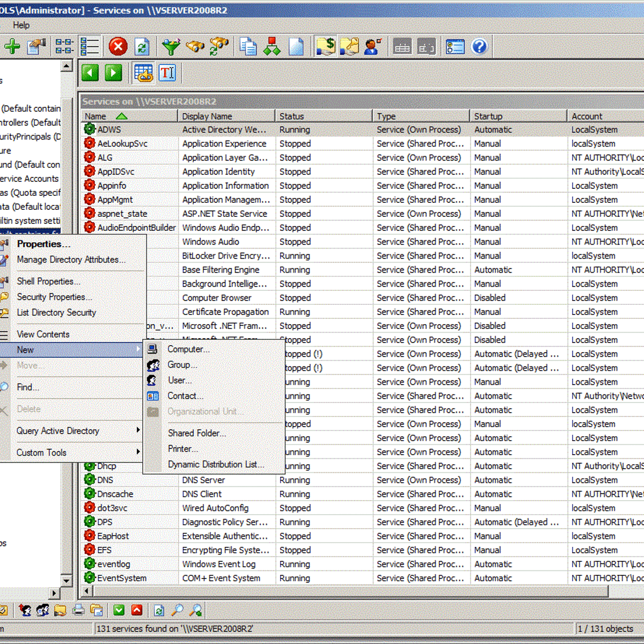The width and height of the screenshot is (644, 644).
Task: Select the EventSystem service row
Action: tap(363, 578)
